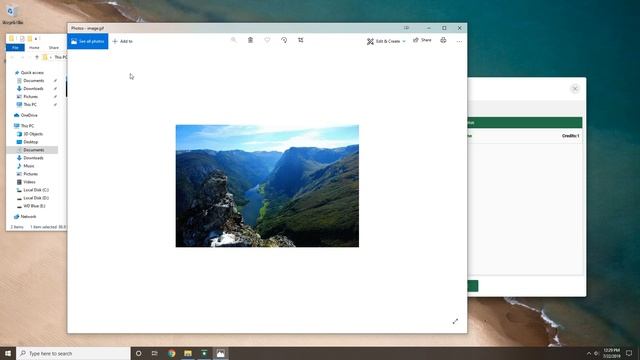Click the up arrow in File Explorer

pos(37,57)
